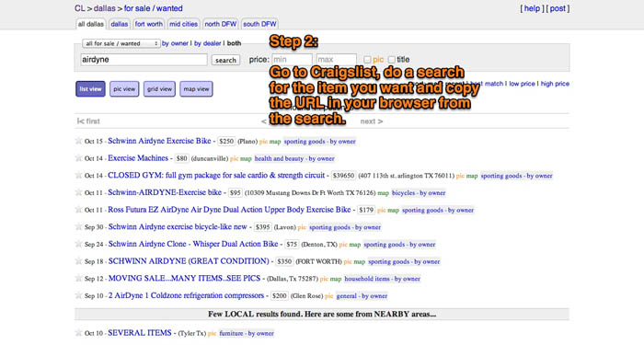Open household items - by owner category
Screen dimensions: 644x345
coord(383,279)
